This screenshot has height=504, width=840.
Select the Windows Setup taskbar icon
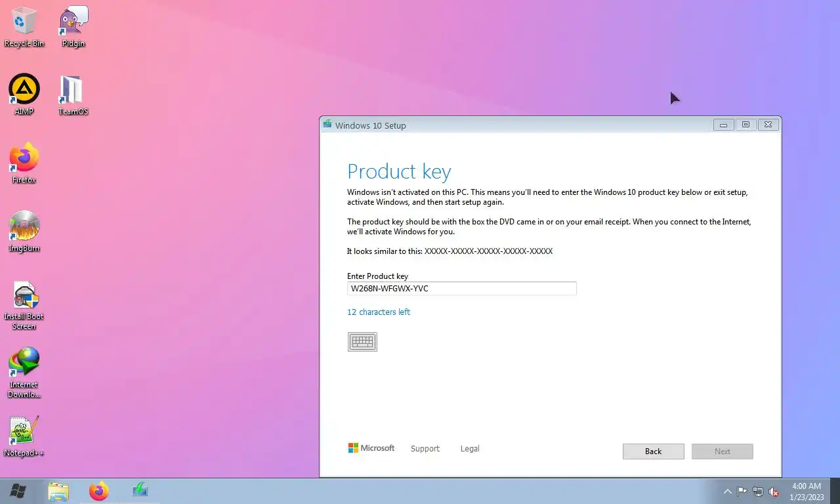coord(140,490)
